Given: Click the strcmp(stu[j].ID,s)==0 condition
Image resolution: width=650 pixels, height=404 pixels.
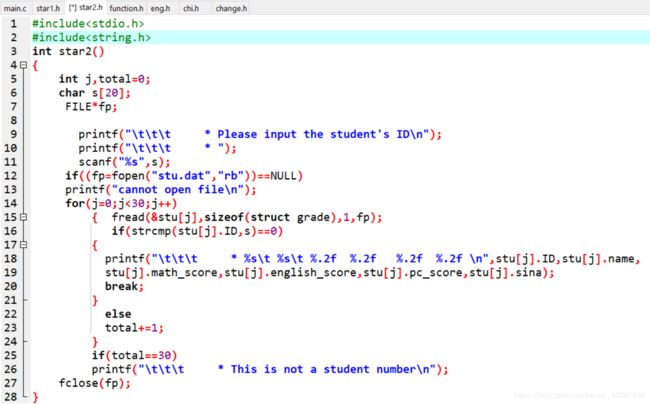Looking at the screenshot, I should 197,231.
